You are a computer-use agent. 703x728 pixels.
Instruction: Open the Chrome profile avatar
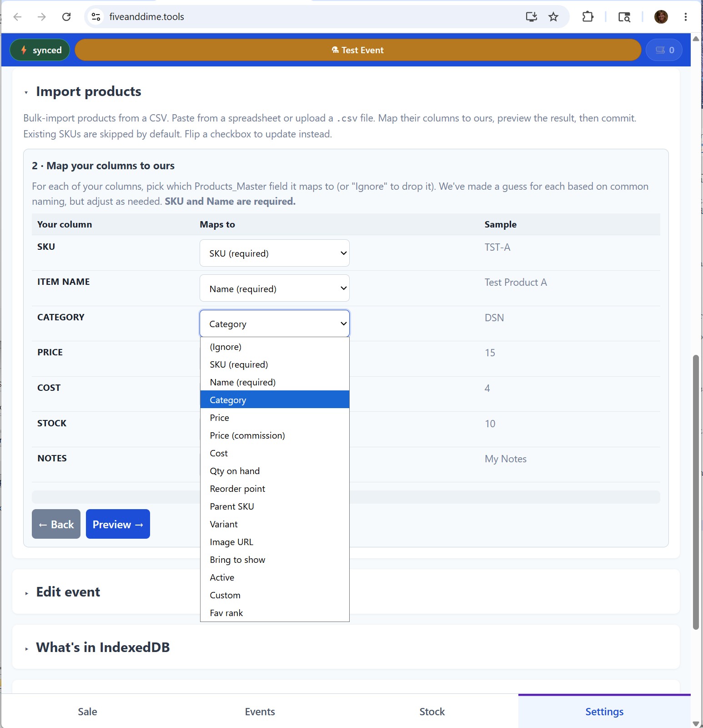coord(661,17)
